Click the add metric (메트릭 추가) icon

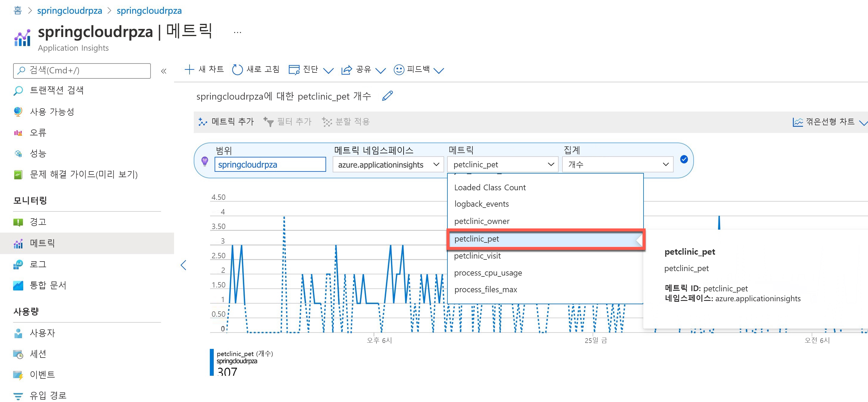click(202, 122)
